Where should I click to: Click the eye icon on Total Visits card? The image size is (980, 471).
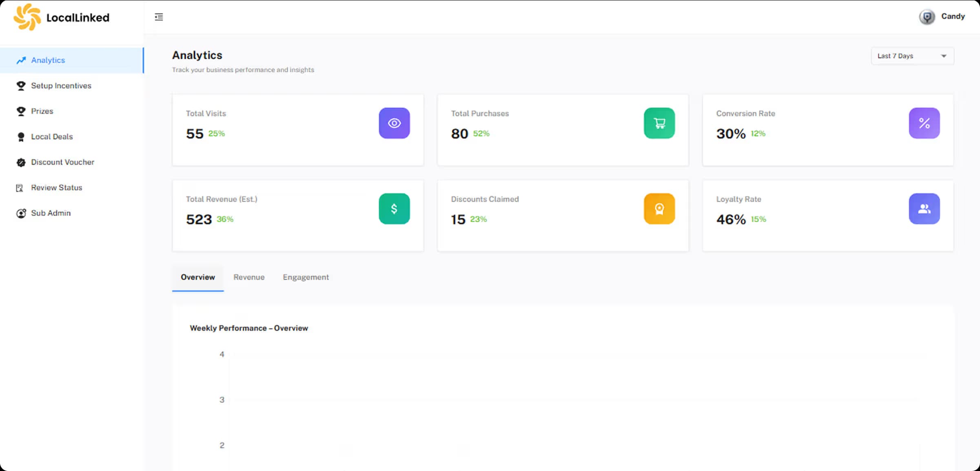click(x=394, y=123)
